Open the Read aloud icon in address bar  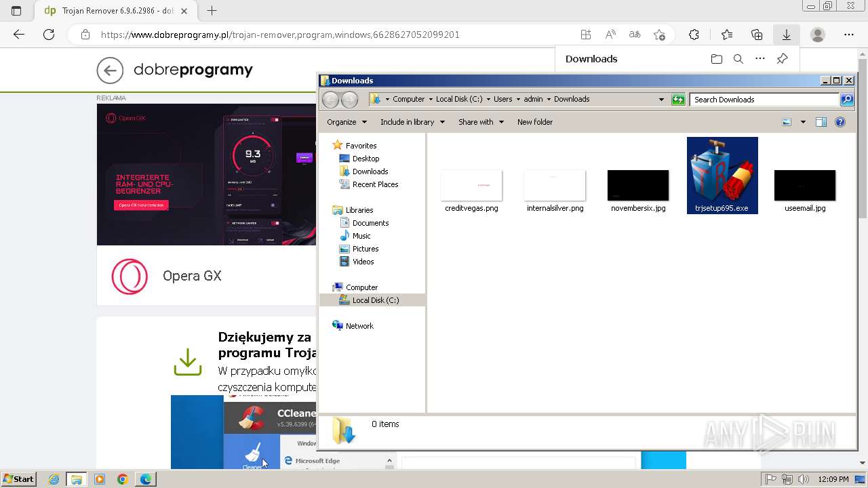point(610,35)
